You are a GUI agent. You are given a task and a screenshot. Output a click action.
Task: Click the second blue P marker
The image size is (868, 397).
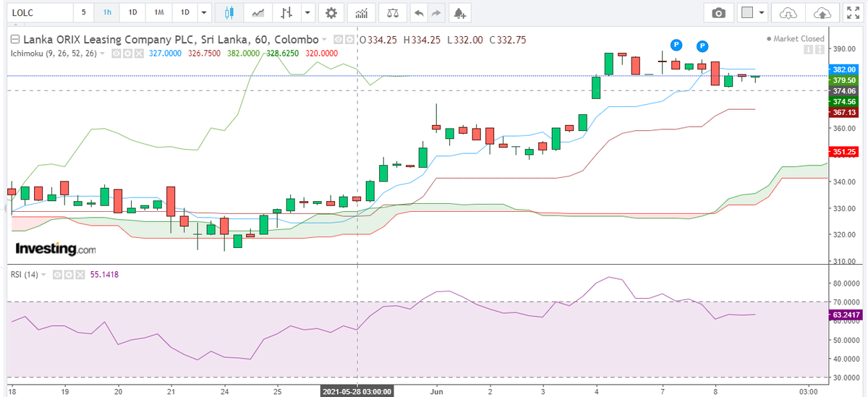702,47
